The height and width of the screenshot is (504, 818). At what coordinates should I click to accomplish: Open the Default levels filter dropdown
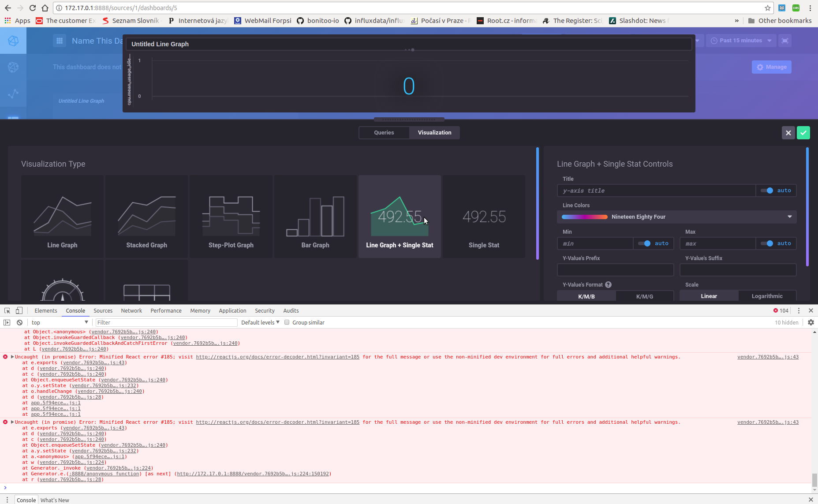[x=260, y=322]
